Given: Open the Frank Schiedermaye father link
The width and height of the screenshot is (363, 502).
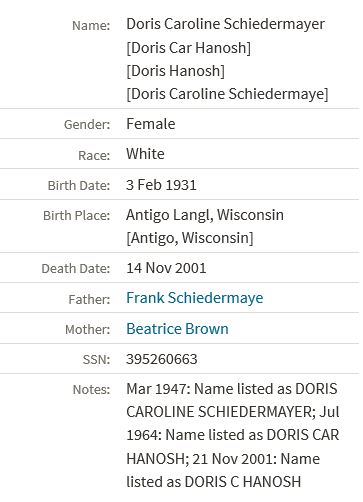Looking at the screenshot, I should coord(195,298).
